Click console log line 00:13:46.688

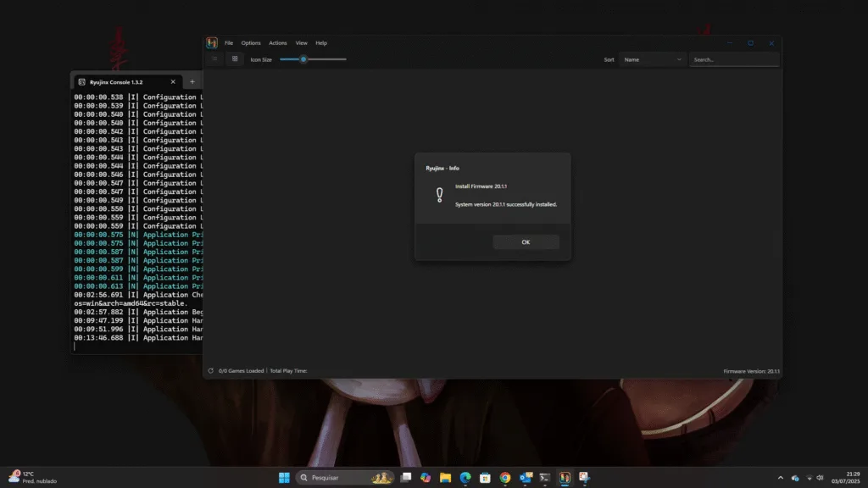point(138,337)
